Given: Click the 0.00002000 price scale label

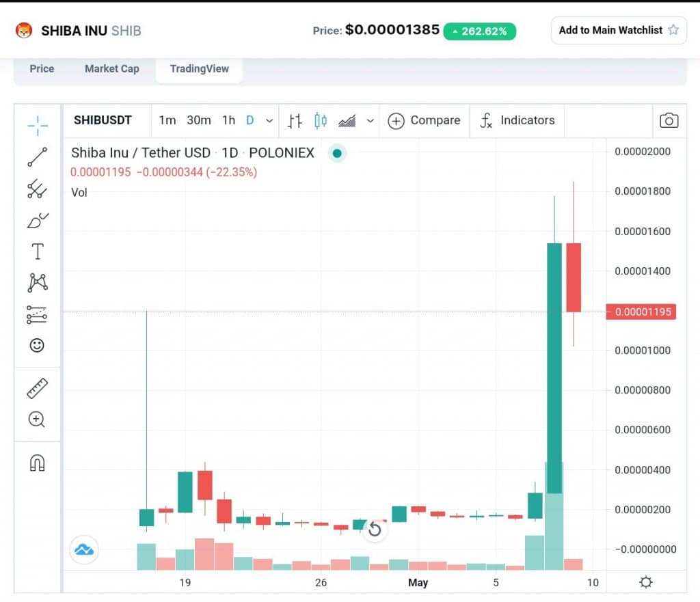Looking at the screenshot, I should pyautogui.click(x=643, y=151).
